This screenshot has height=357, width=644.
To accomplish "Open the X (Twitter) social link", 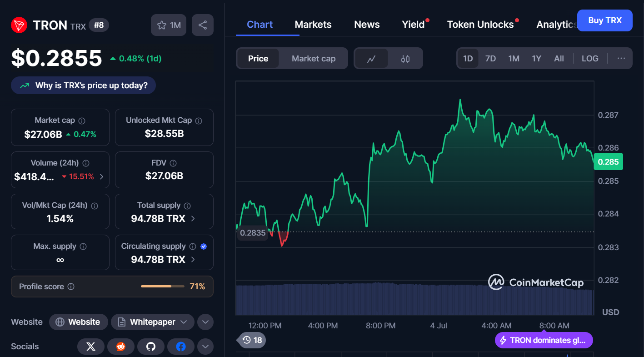I will (x=91, y=347).
